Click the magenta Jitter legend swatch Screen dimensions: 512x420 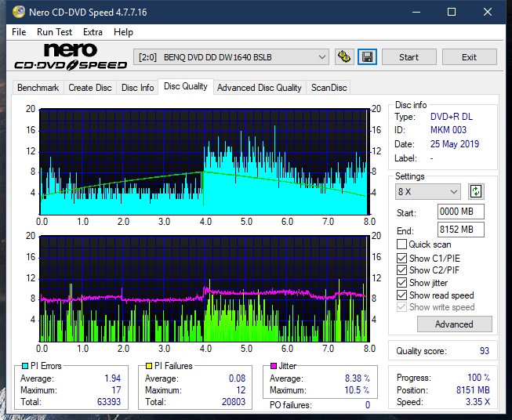pyautogui.click(x=274, y=366)
